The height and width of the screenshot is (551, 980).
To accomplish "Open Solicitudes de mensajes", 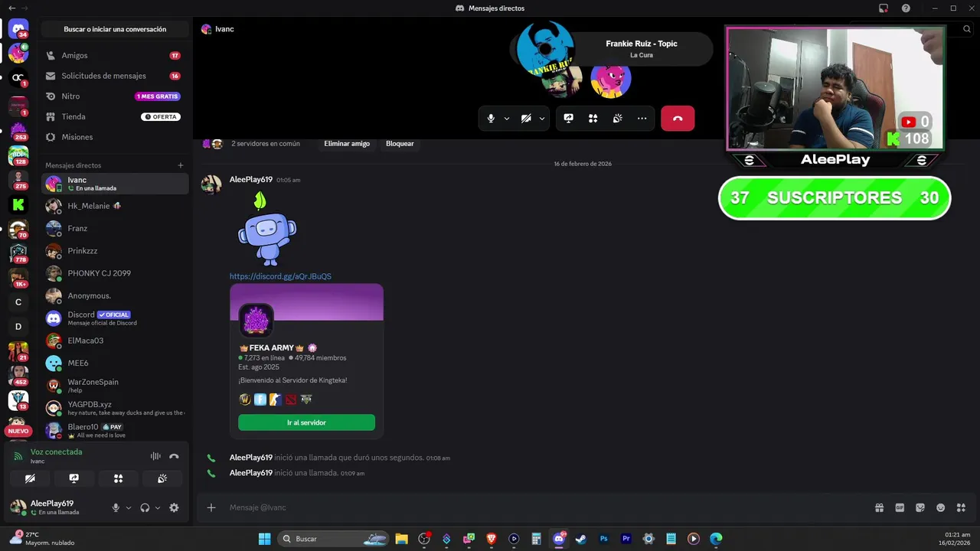I will coord(114,76).
